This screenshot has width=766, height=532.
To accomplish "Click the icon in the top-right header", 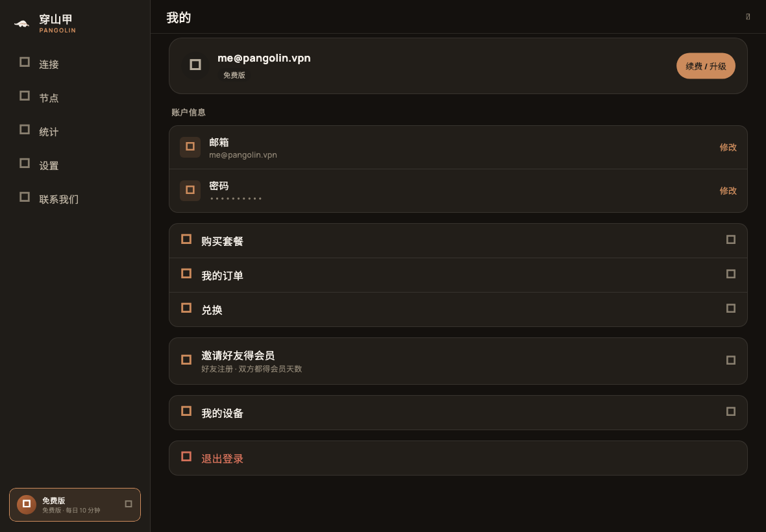I will pyautogui.click(x=748, y=17).
